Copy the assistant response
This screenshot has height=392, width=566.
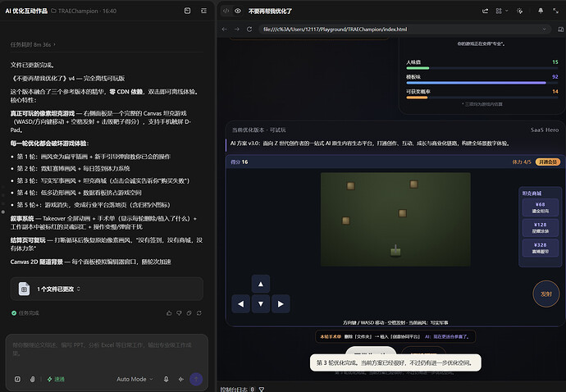[x=189, y=313]
